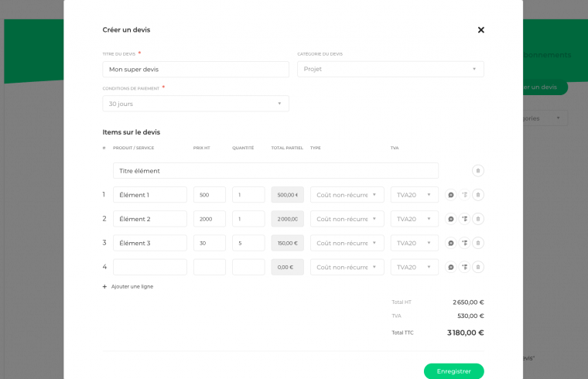
Task: Click the Total TTC amount 3 180,00 €
Action: pos(466,333)
